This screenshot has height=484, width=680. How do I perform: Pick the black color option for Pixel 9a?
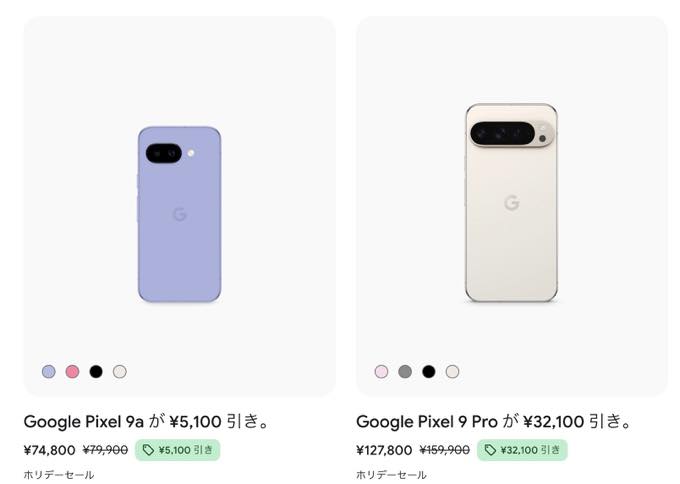pyautogui.click(x=96, y=371)
